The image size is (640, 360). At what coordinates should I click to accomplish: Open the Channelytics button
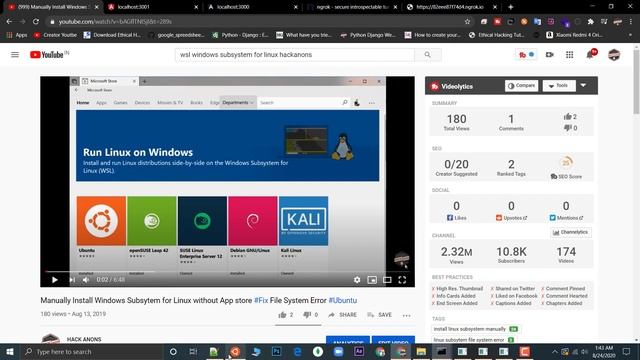point(570,232)
